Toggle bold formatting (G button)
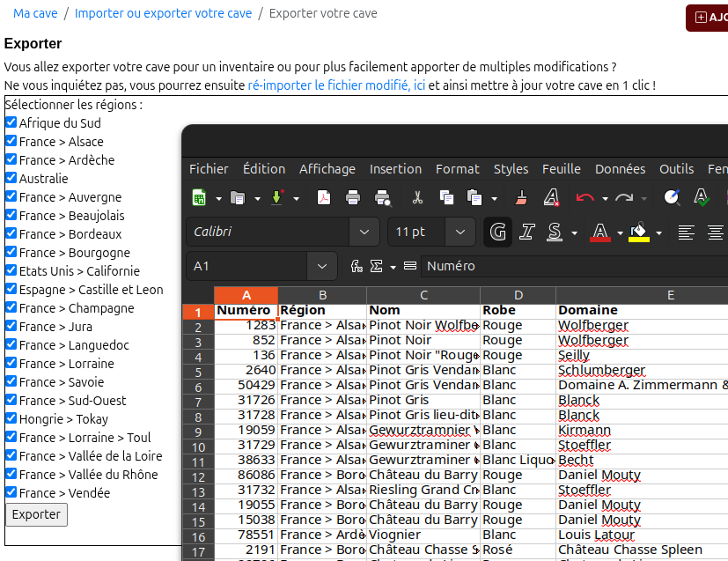Screen dimensions: 728x561 [x=498, y=232]
